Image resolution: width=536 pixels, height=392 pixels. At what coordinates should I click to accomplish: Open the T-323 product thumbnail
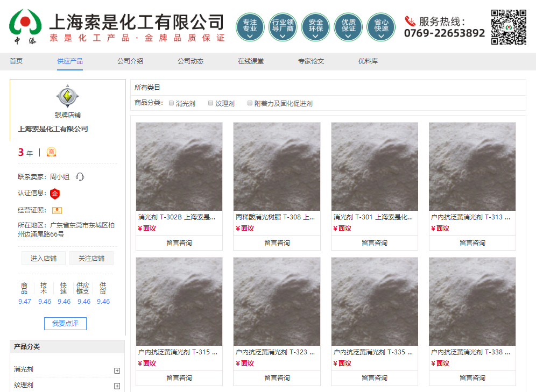[277, 302]
